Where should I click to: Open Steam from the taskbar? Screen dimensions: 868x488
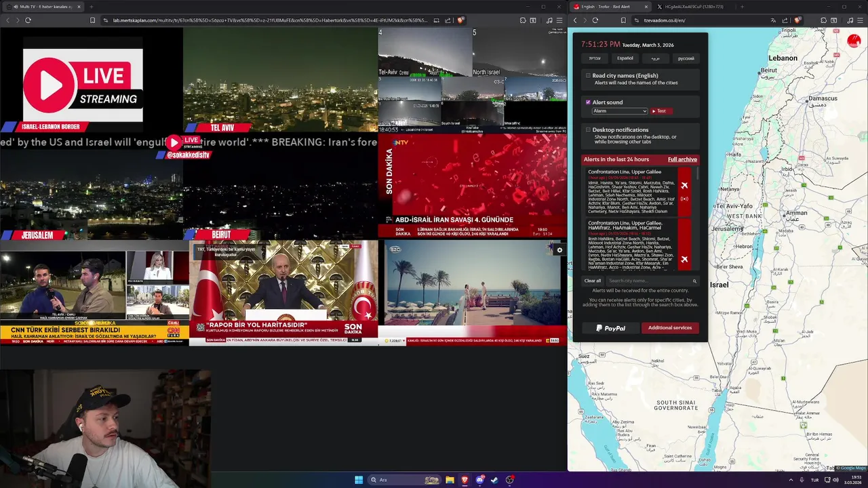(x=494, y=480)
